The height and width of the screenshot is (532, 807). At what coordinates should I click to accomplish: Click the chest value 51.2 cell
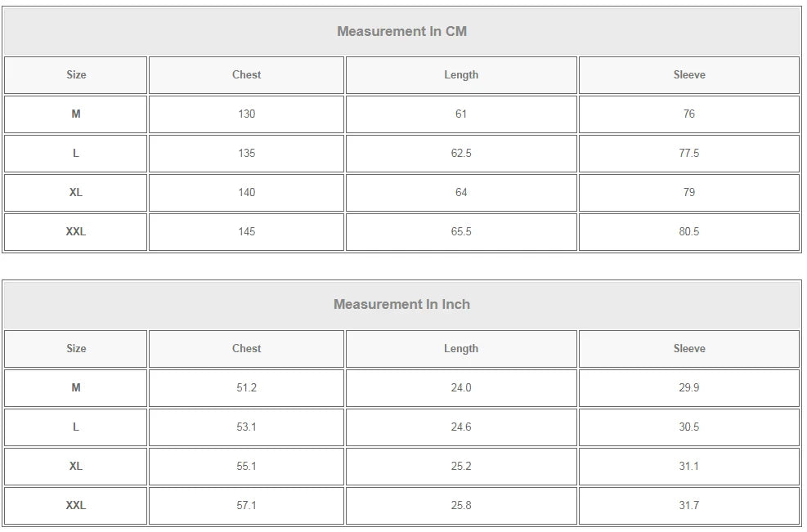246,387
